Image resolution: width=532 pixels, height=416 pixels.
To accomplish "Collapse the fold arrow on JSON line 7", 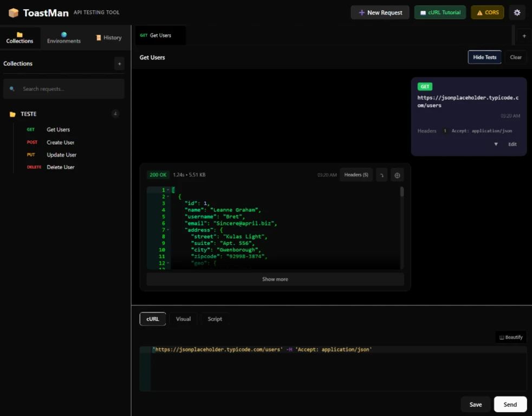I will (168, 230).
